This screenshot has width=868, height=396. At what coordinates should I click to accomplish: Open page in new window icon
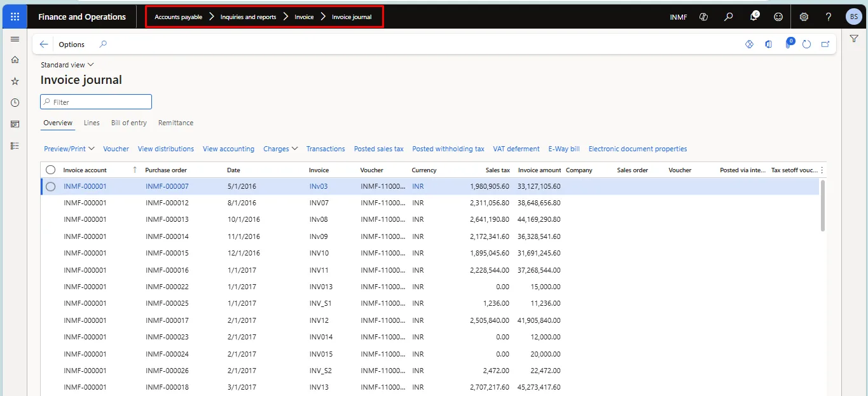pos(825,44)
